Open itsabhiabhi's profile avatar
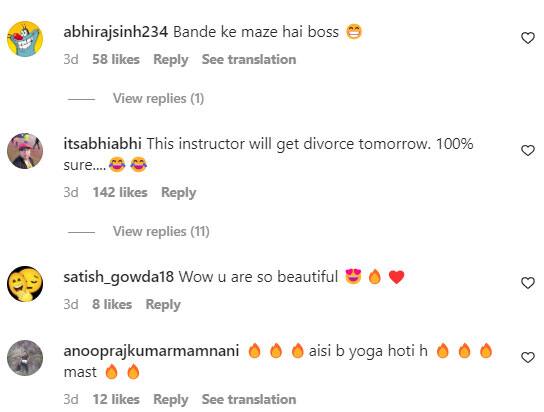544x412 pixels. [x=25, y=151]
